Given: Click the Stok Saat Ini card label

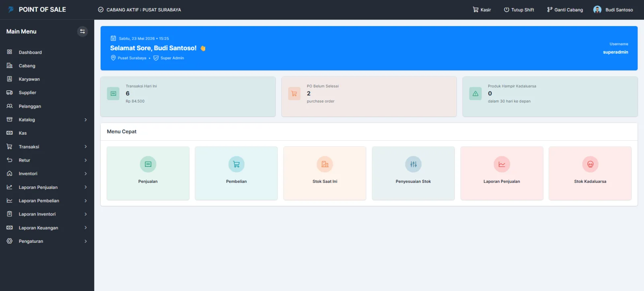Looking at the screenshot, I should [x=325, y=181].
